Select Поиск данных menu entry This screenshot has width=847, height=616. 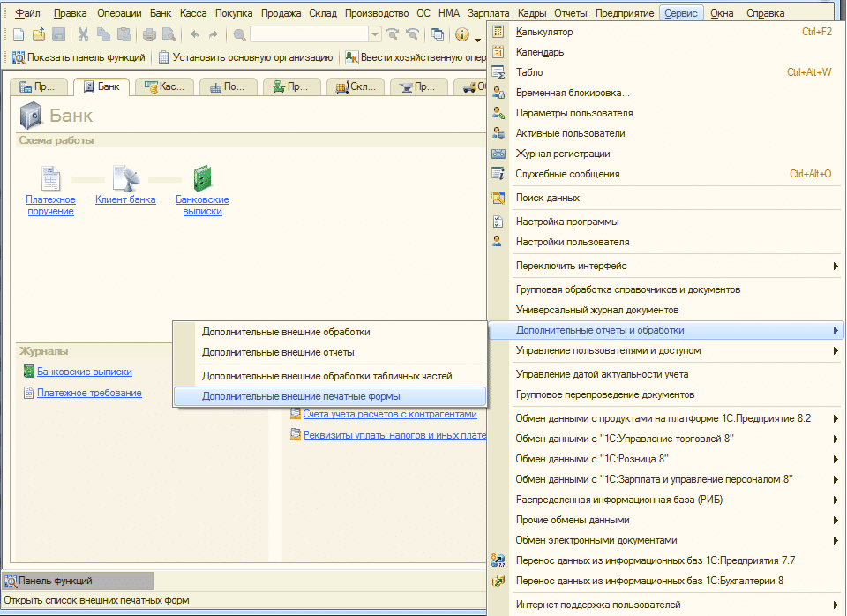tap(547, 198)
